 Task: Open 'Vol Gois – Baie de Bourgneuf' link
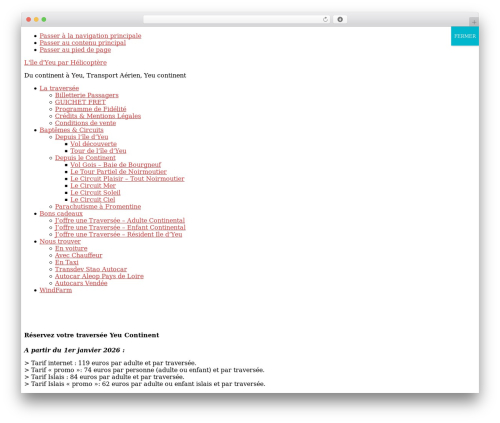point(116,165)
